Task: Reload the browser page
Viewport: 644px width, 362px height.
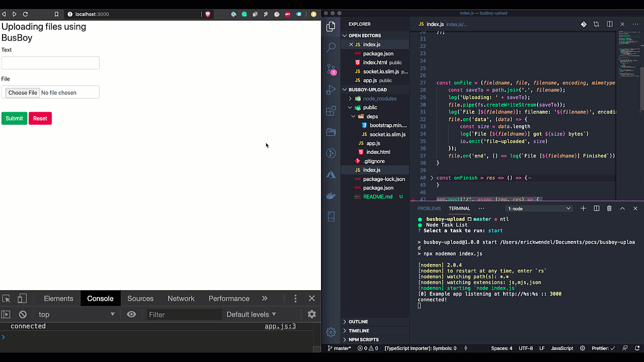Action: pos(25,14)
